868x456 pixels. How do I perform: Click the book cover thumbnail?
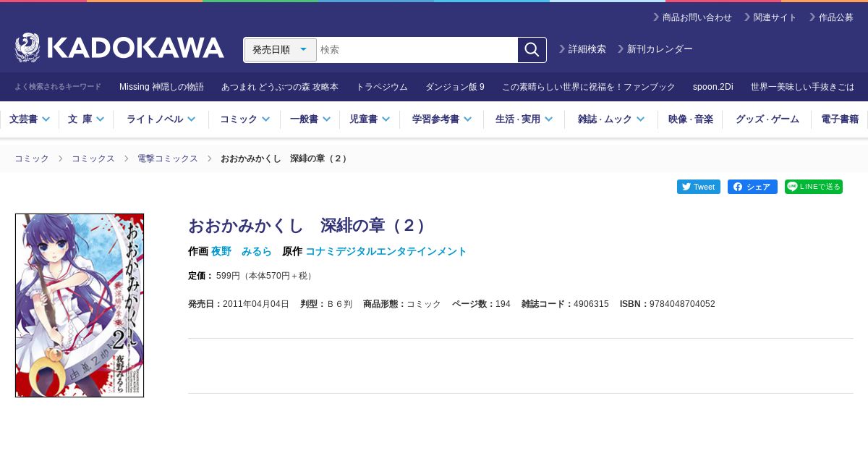tap(80, 305)
